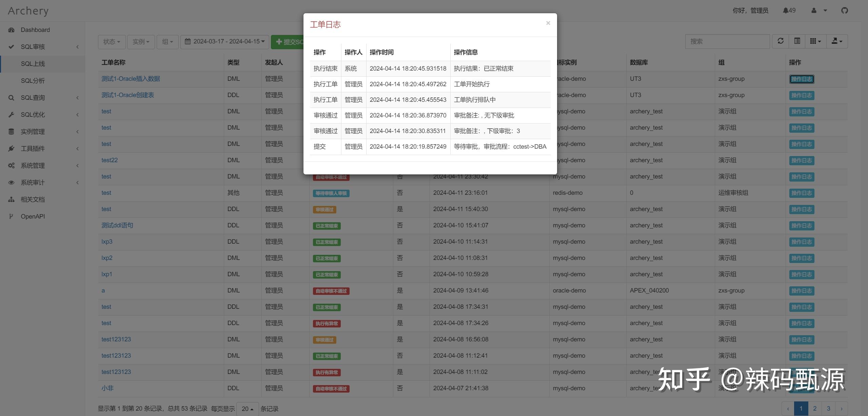Screen dimensions: 868x416
Task: Open the work order 测试1-Oracle创建表
Action: point(128,95)
